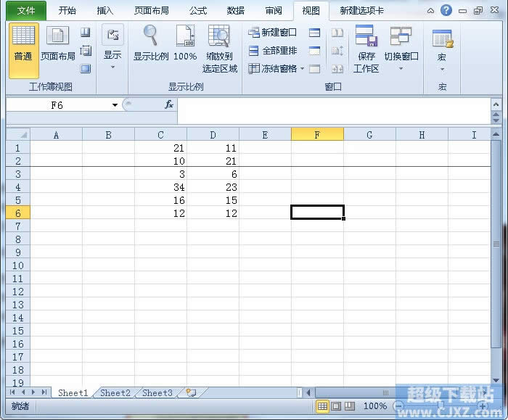Click the Select All corner button
Screen dimensions: 508x420
18,134
